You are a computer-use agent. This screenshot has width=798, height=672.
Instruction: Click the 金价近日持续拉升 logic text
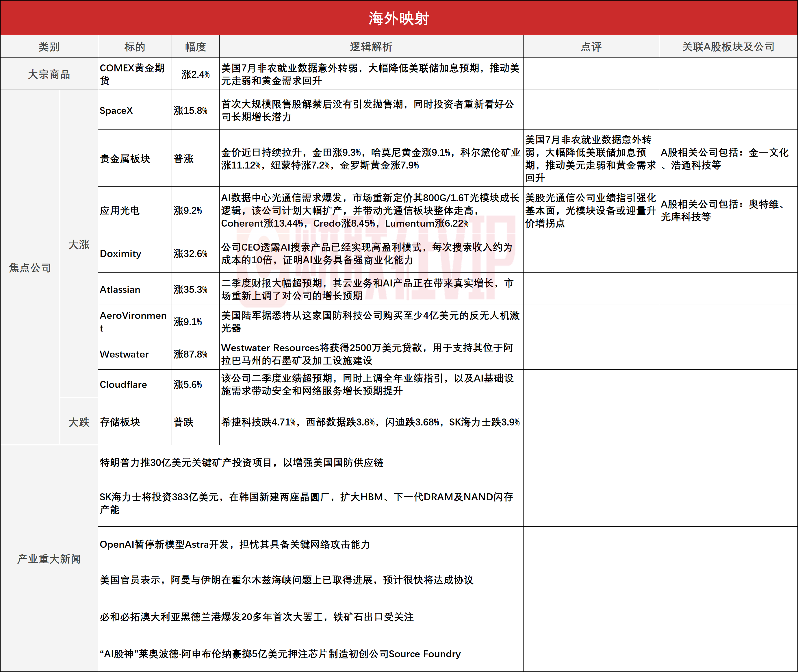[x=370, y=159]
